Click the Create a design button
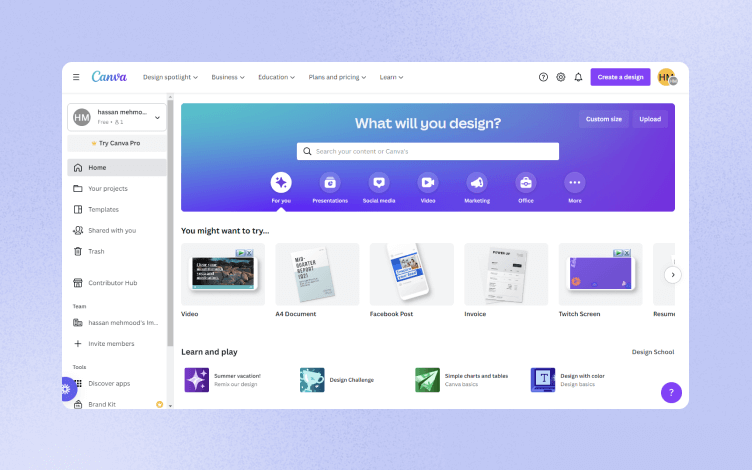This screenshot has height=470, width=752. tap(620, 77)
